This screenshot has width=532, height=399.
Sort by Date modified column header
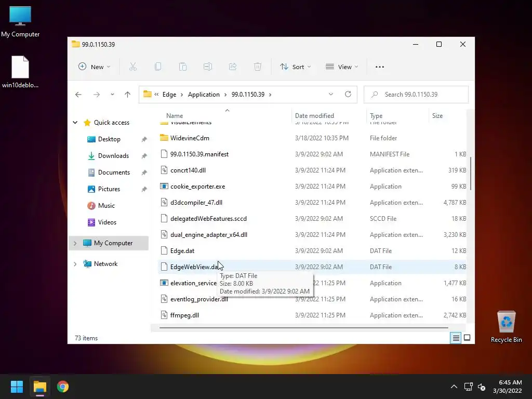(x=314, y=116)
